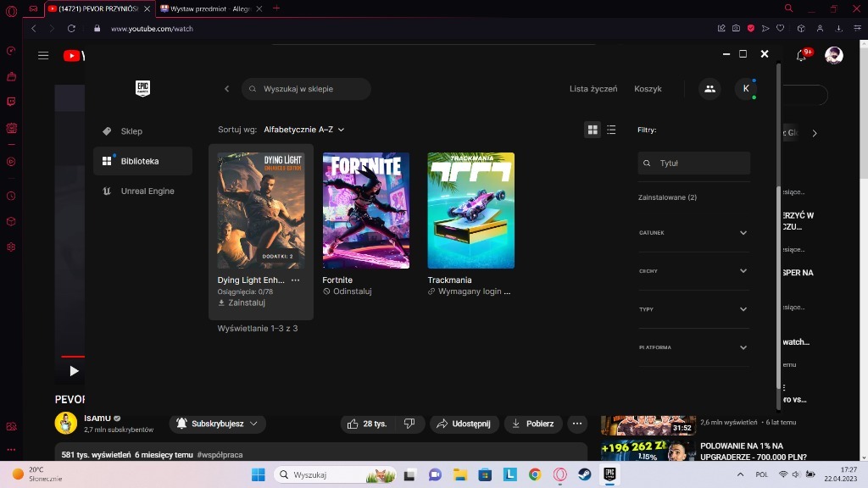The width and height of the screenshot is (868, 488).
Task: Play the YouTube video
Action: [74, 371]
